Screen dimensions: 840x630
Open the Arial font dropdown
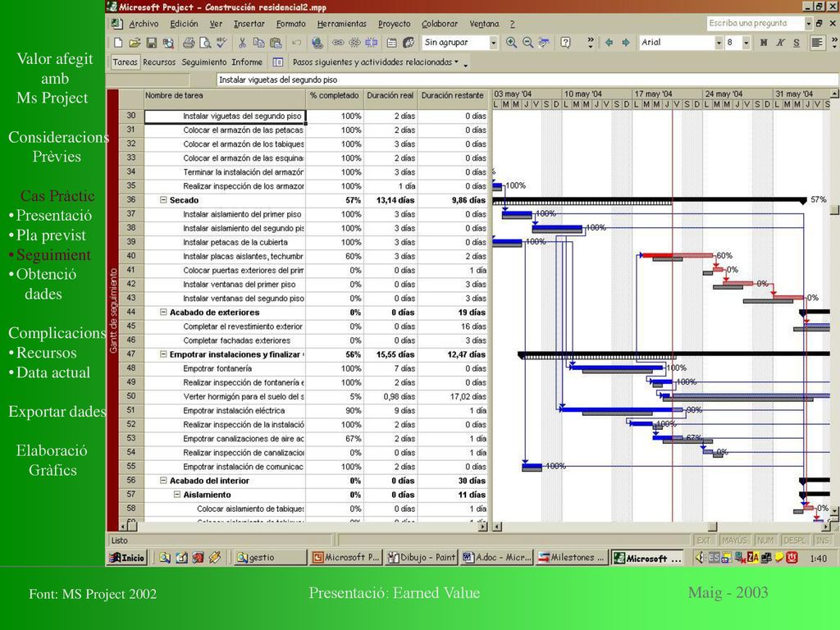[719, 43]
